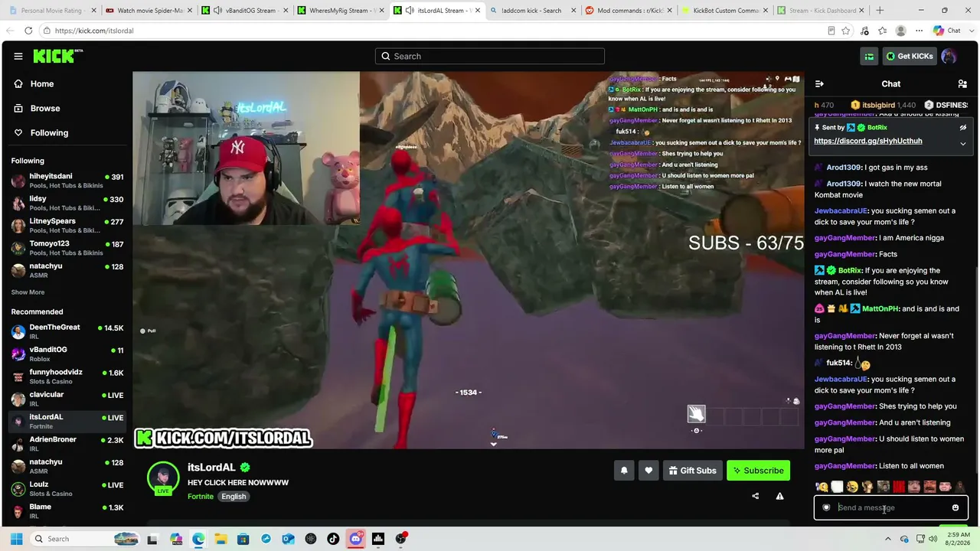The width and height of the screenshot is (980, 551).
Task: Click the Kick search field
Action: [490, 56]
